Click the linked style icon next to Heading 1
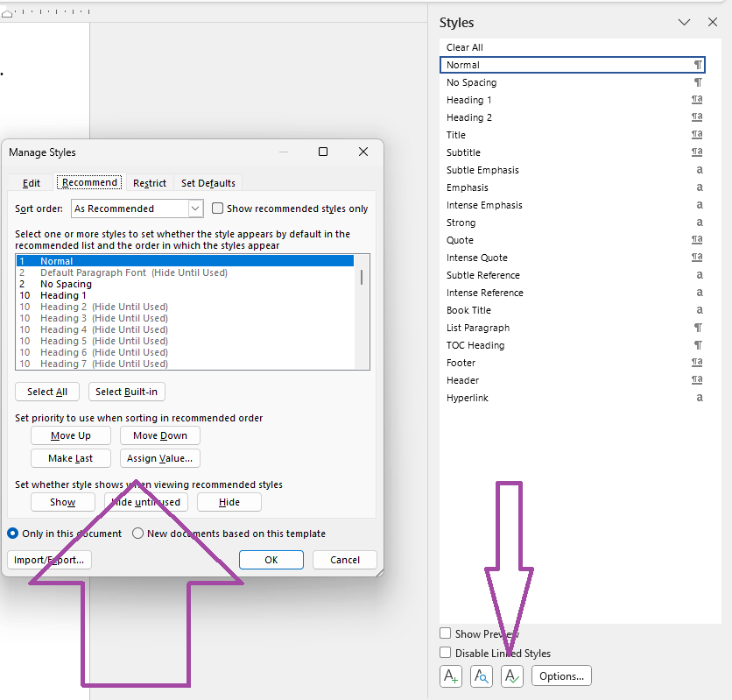Image resolution: width=732 pixels, height=700 pixels. click(x=696, y=99)
